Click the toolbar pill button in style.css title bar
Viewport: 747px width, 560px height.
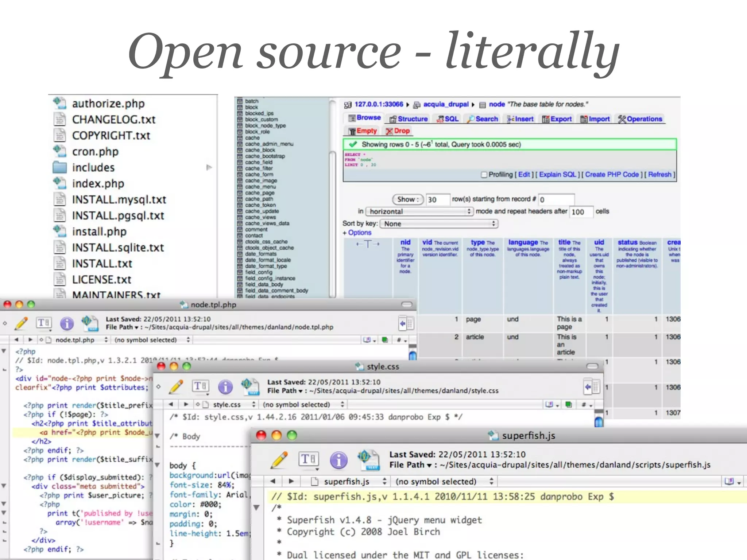coord(592,366)
